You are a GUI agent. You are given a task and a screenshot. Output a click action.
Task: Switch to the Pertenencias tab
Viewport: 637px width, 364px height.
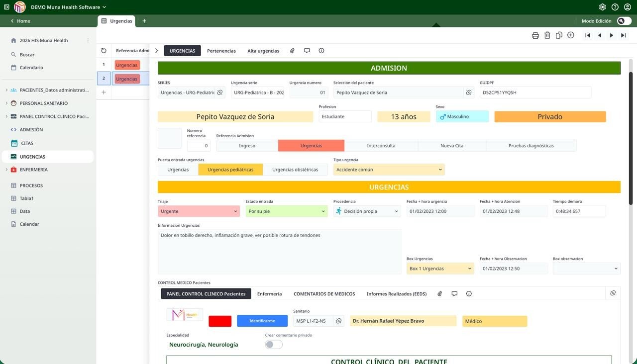(x=221, y=51)
